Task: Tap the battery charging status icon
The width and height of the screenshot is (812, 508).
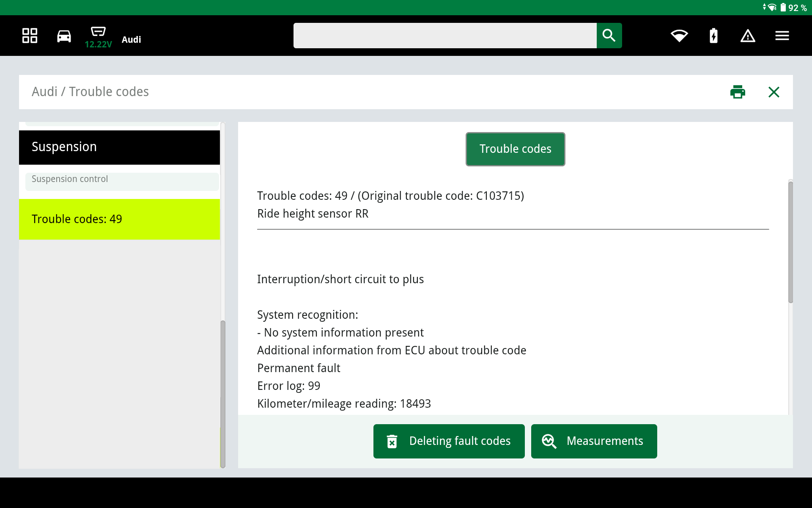Action: tap(713, 36)
